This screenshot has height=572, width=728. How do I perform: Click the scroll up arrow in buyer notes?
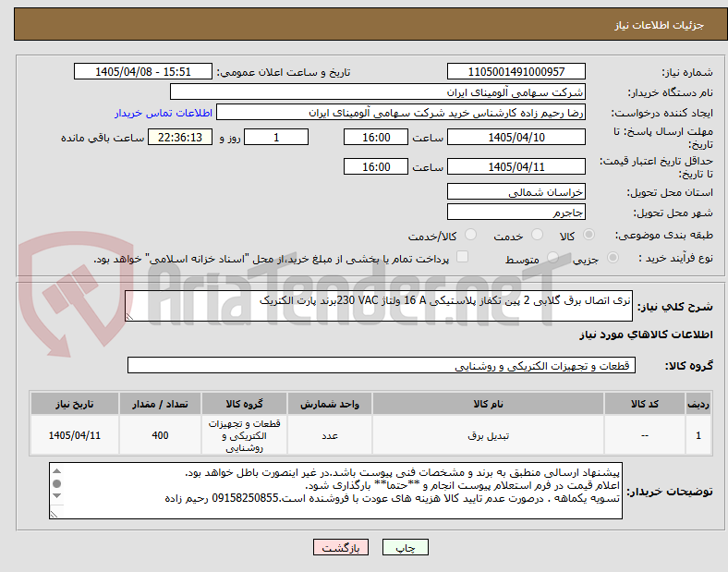56,471
